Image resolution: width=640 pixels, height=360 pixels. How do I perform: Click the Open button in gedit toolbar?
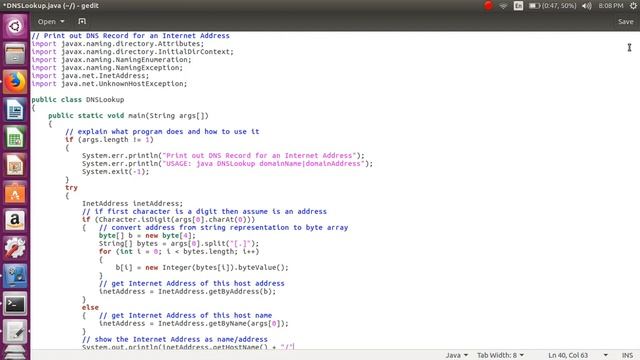pos(47,21)
